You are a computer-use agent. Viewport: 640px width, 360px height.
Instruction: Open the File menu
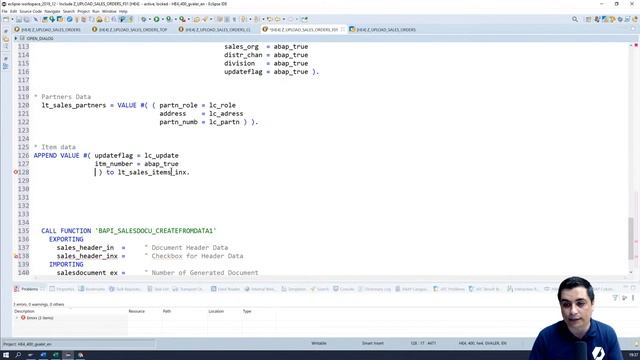[4, 11]
